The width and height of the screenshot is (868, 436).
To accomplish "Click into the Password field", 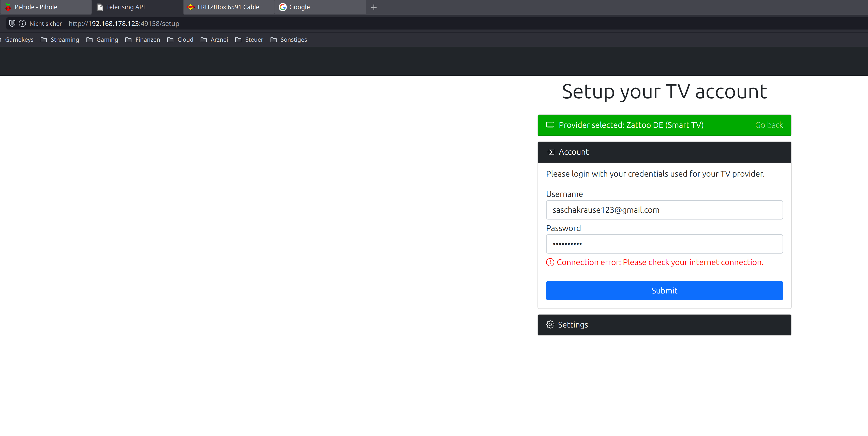I will pos(664,244).
